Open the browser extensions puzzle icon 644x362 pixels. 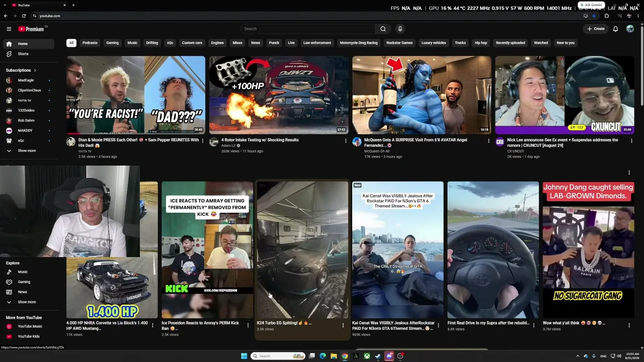(x=606, y=16)
